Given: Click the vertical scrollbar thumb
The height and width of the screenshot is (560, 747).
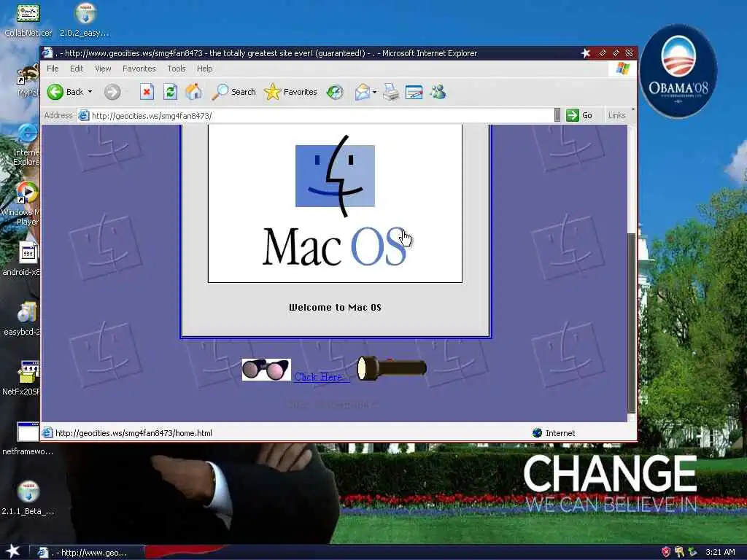Looking at the screenshot, I should pos(632,323).
